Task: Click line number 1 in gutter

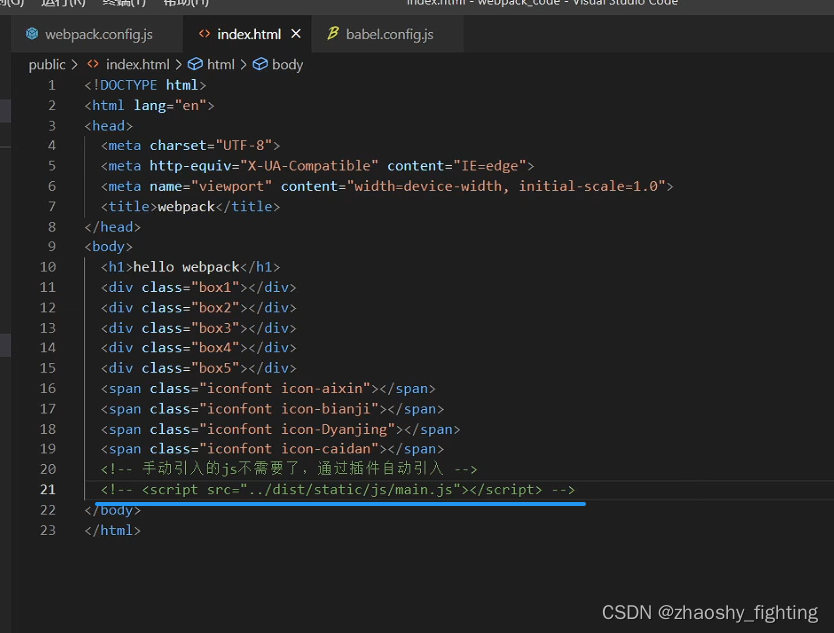Action: 52,85
